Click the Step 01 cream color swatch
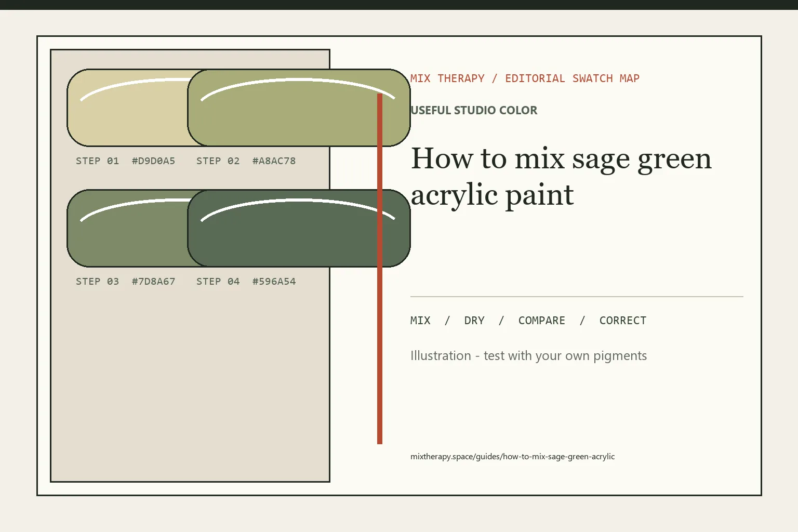This screenshot has height=532, width=798. click(x=127, y=108)
